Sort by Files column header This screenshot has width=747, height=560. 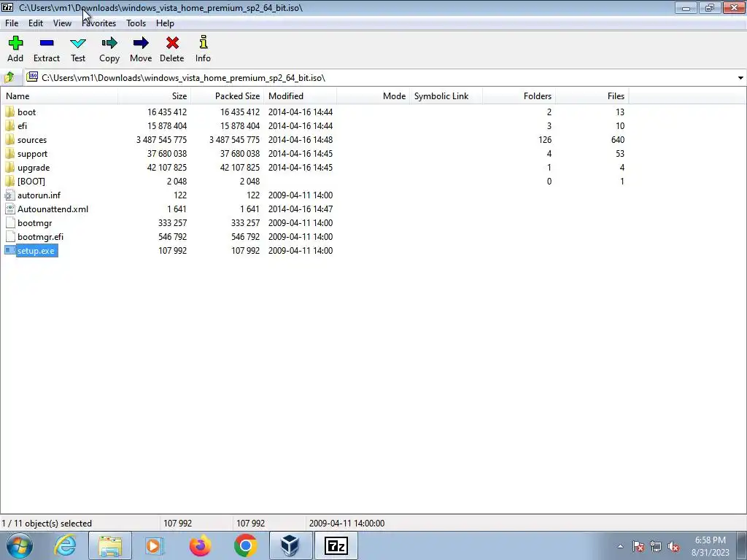point(592,96)
